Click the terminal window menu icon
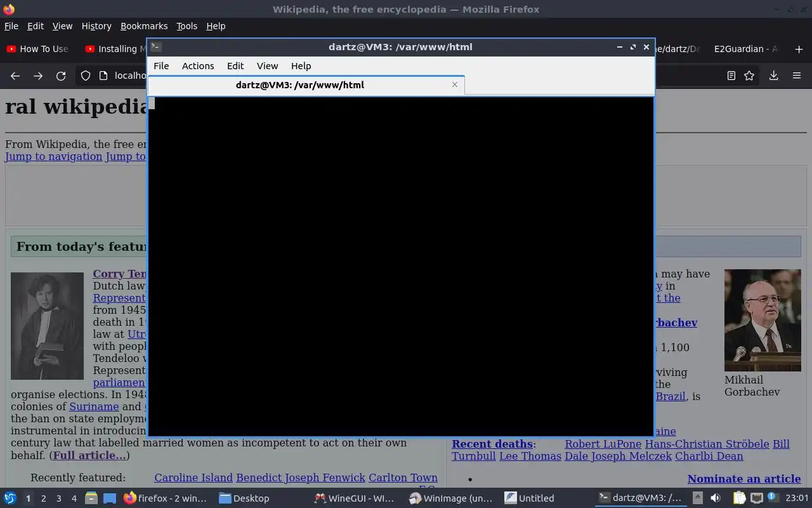 pyautogui.click(x=156, y=46)
